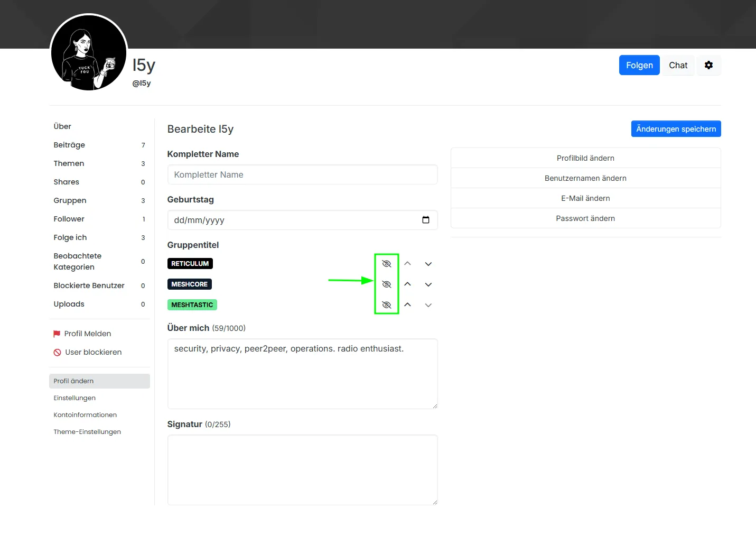Toggle visibility of MESHCORE group title

click(386, 284)
